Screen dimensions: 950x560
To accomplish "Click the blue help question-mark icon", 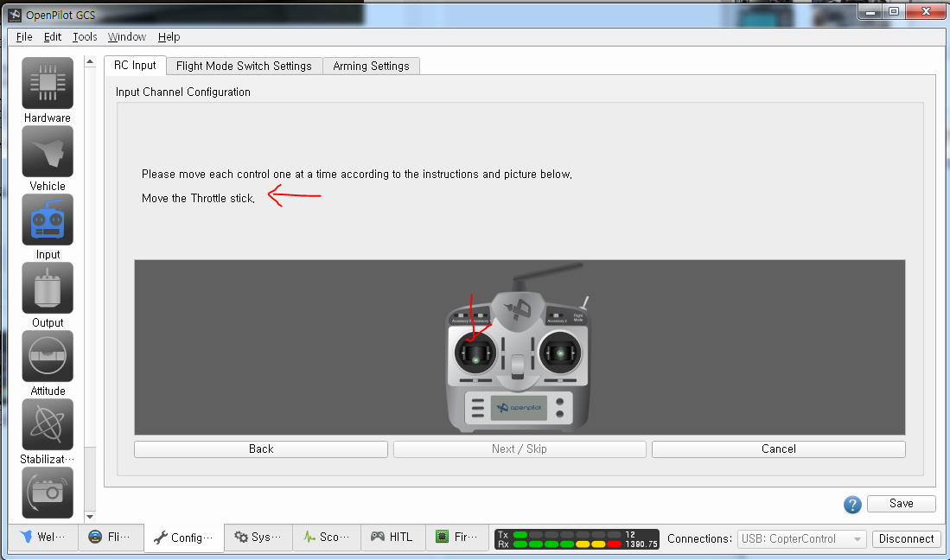I will pos(852,505).
